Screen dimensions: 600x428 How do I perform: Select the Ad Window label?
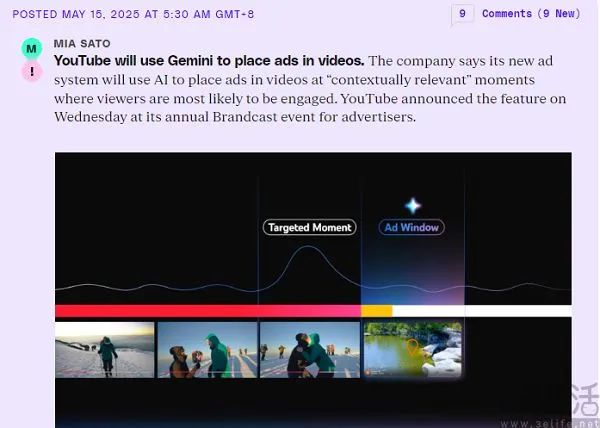pyautogui.click(x=412, y=228)
